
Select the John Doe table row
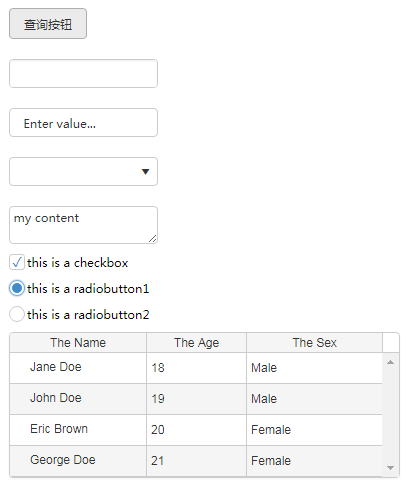pyautogui.click(x=196, y=399)
